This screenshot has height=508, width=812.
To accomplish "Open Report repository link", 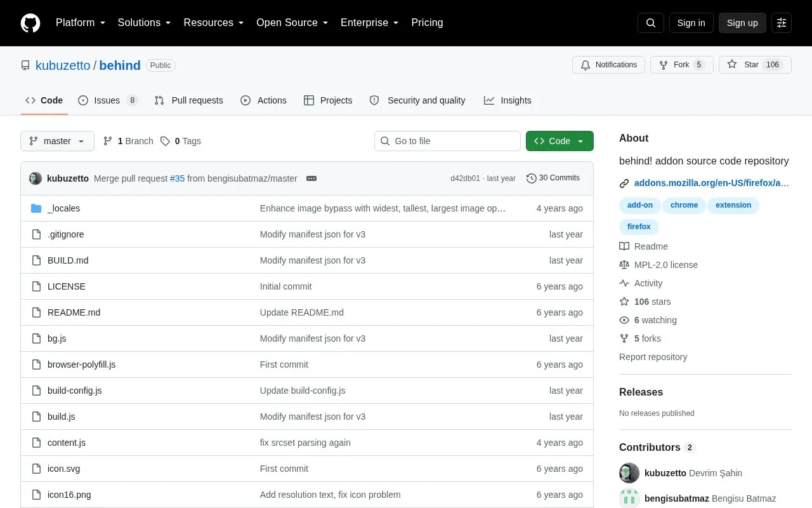I will (x=653, y=357).
